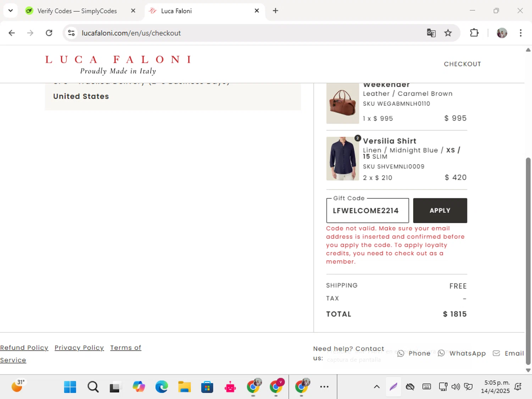Contact support by Email
This screenshot has height=399, width=532.
(508, 353)
